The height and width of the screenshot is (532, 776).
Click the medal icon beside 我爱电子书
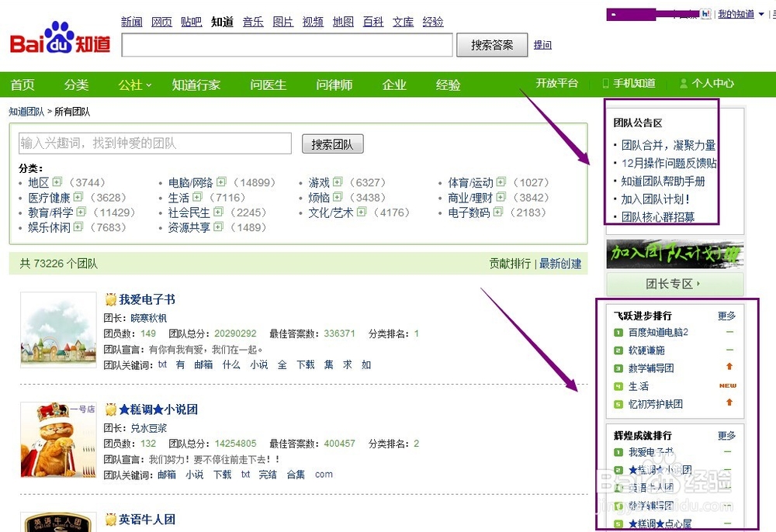point(111,299)
